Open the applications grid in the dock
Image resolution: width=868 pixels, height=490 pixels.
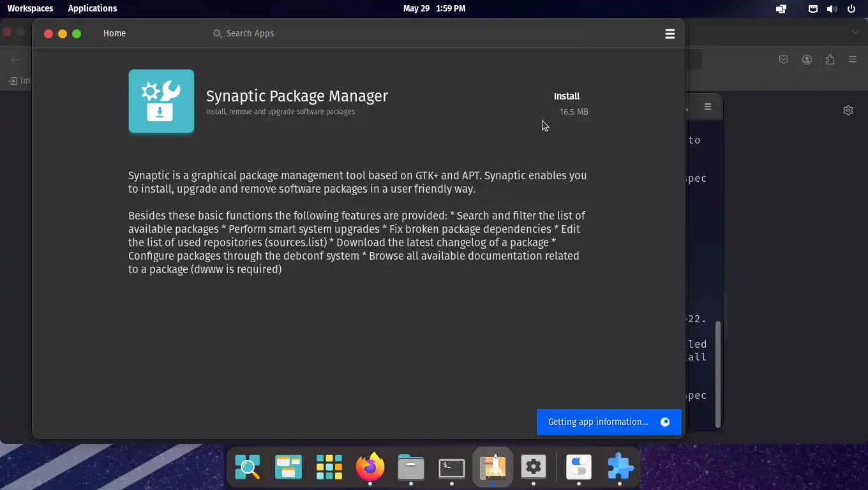[329, 467]
